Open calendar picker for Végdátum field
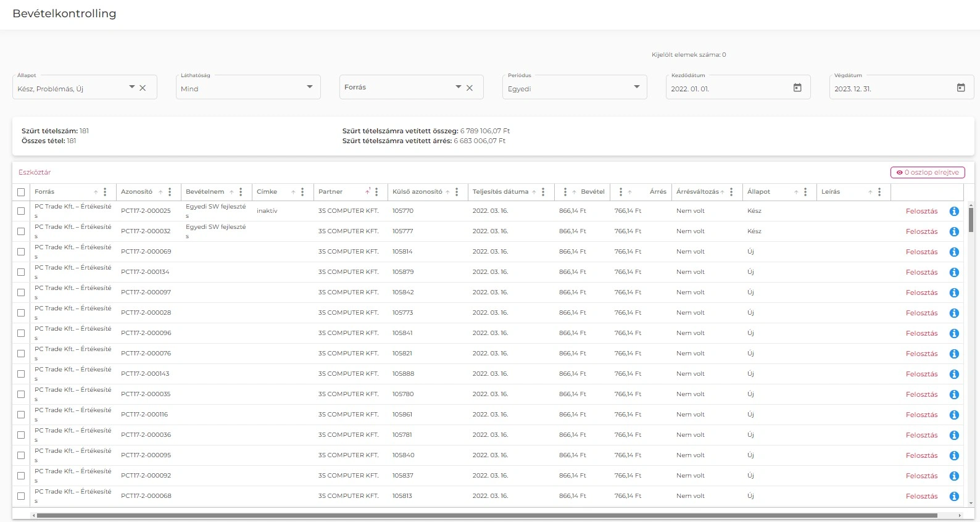This screenshot has height=522, width=980. (961, 88)
